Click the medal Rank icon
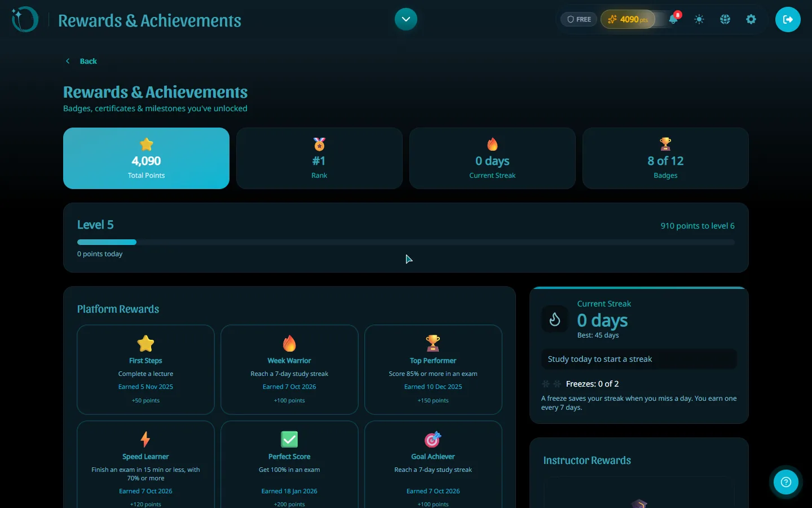 [319, 144]
